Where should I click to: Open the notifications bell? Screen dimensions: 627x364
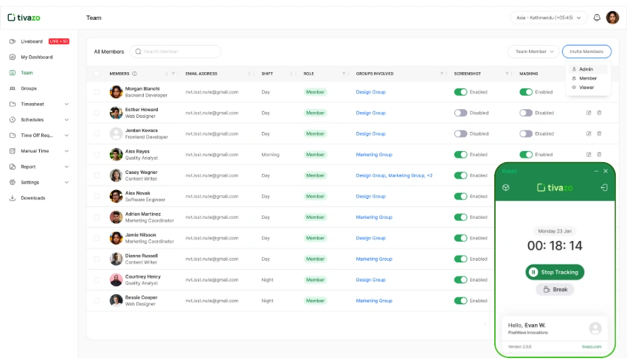pyautogui.click(x=597, y=18)
